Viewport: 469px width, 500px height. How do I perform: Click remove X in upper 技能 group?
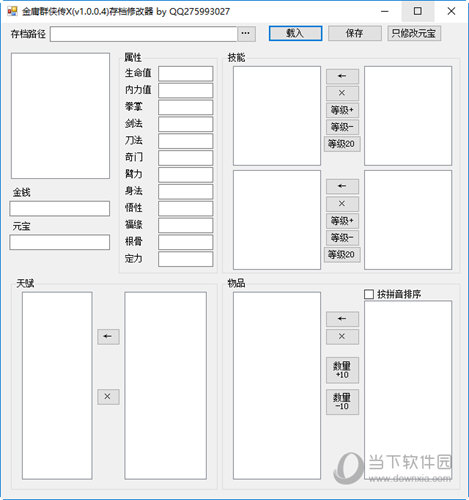(x=342, y=93)
